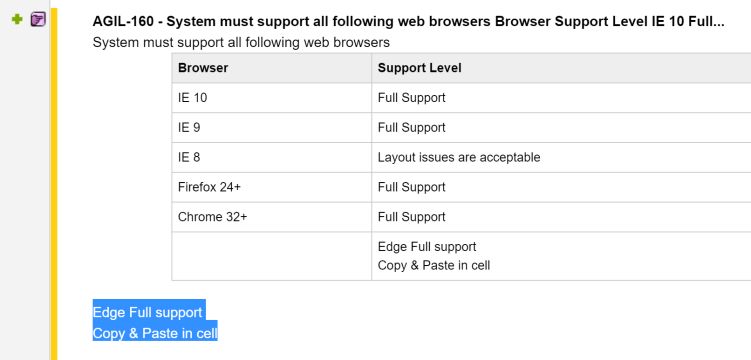The image size is (751, 360).
Task: Select the IE 8 table cell
Action: tap(272, 158)
